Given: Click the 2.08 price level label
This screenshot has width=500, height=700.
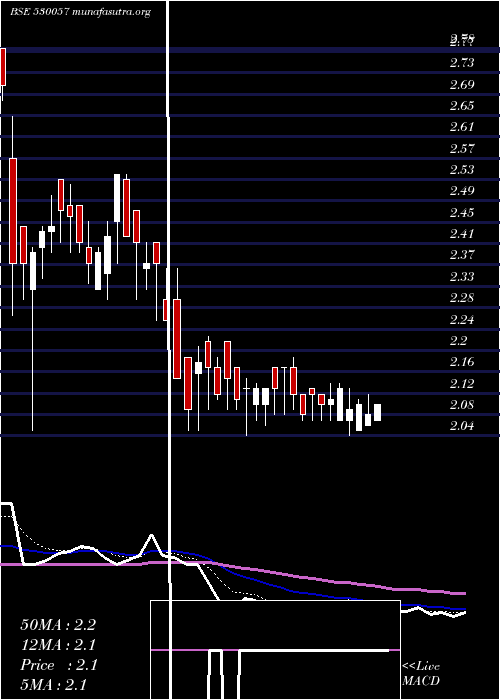Looking at the screenshot, I should 462,404.
